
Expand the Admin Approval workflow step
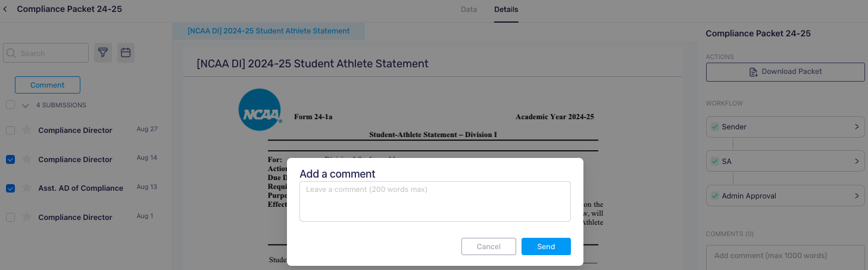coord(856,196)
